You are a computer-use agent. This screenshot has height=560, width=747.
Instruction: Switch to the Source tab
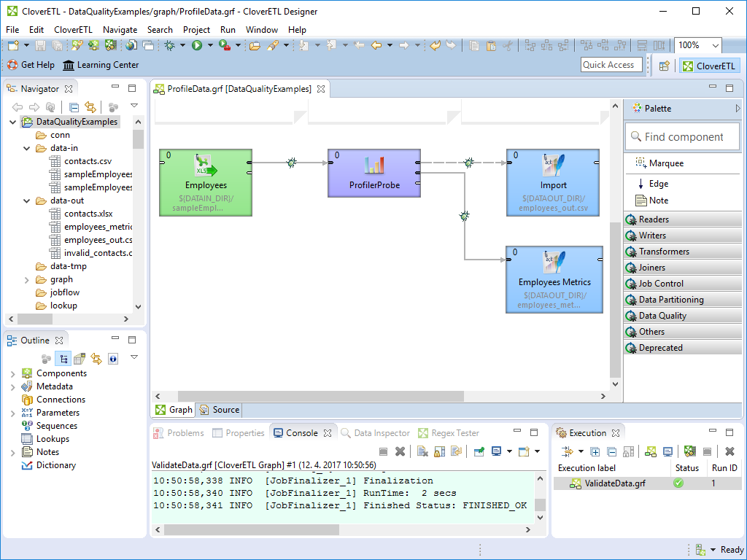pos(219,410)
